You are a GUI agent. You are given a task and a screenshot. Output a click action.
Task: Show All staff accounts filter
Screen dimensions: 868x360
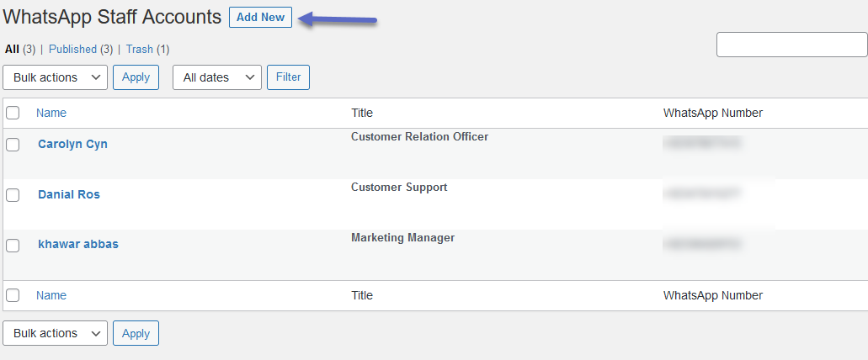pos(13,50)
